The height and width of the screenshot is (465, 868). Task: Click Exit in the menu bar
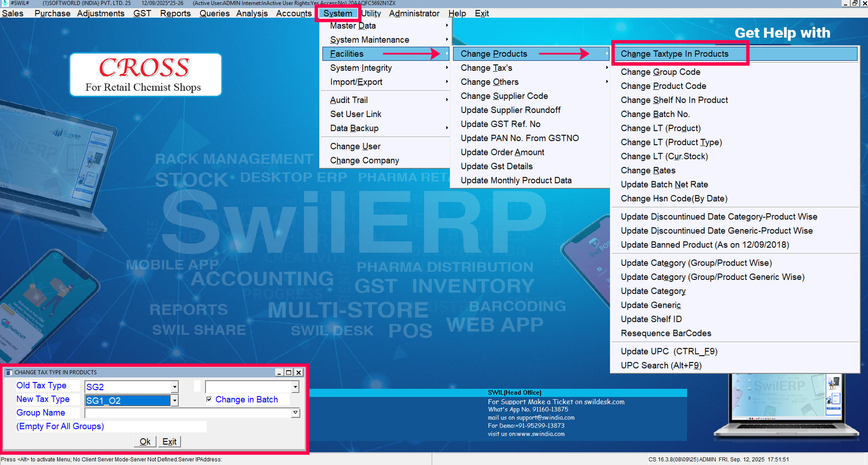click(x=482, y=13)
